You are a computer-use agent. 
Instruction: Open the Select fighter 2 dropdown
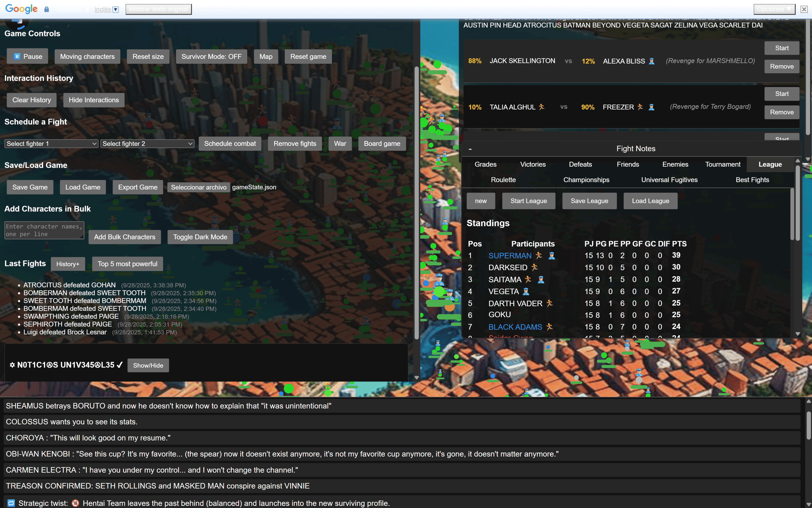pos(147,144)
